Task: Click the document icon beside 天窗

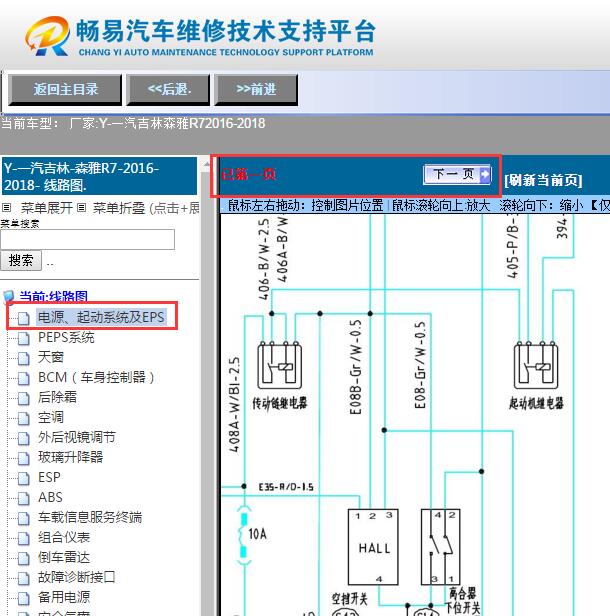Action: pos(24,358)
